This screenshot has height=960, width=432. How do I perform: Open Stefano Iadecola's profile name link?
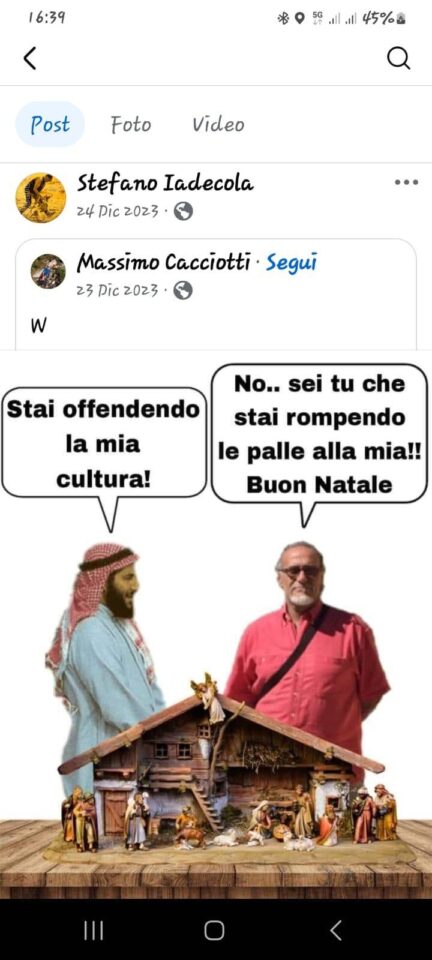[x=165, y=183]
